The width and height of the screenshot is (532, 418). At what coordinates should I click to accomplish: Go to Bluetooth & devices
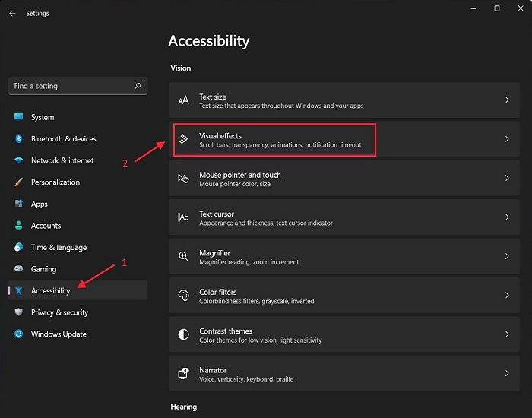tap(78, 139)
